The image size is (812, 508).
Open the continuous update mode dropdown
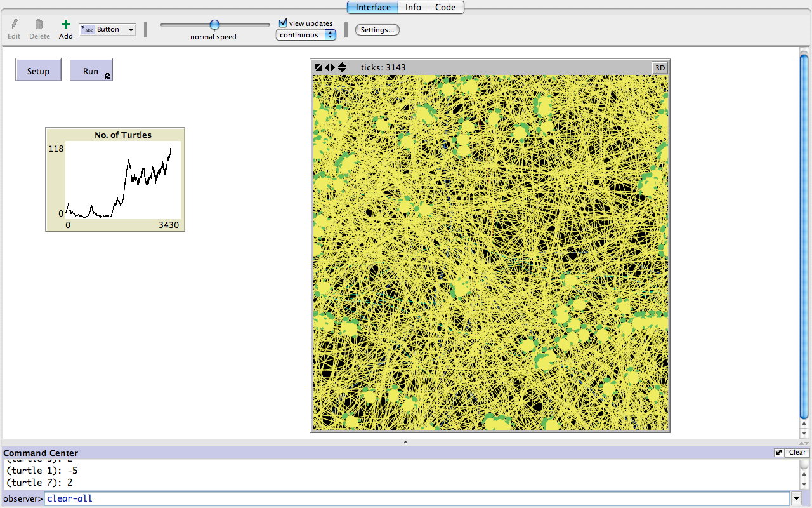306,36
